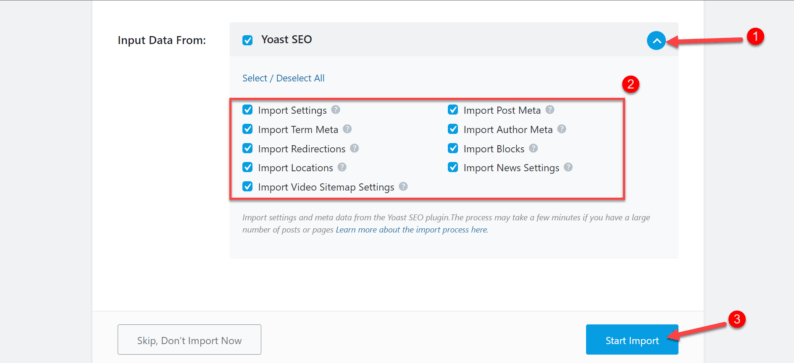Click help icon for Import Video Sitemap Settings

[403, 186]
